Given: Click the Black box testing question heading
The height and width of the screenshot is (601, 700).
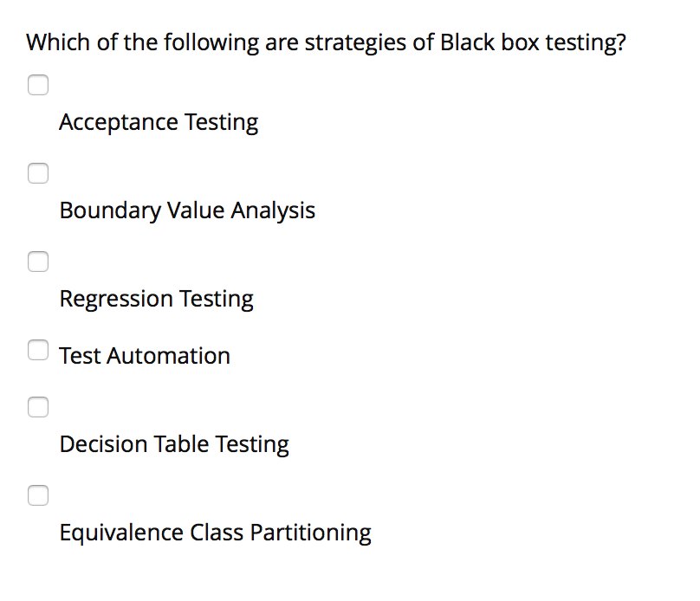Looking at the screenshot, I should (x=326, y=42).
